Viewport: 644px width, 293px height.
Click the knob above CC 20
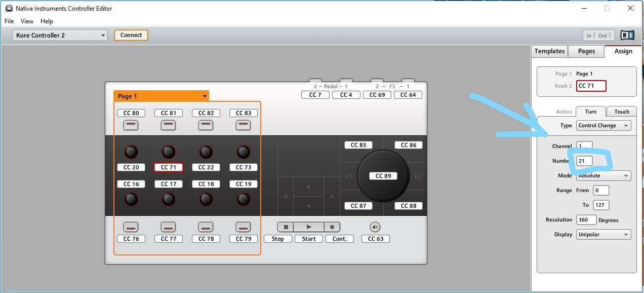[x=131, y=152]
